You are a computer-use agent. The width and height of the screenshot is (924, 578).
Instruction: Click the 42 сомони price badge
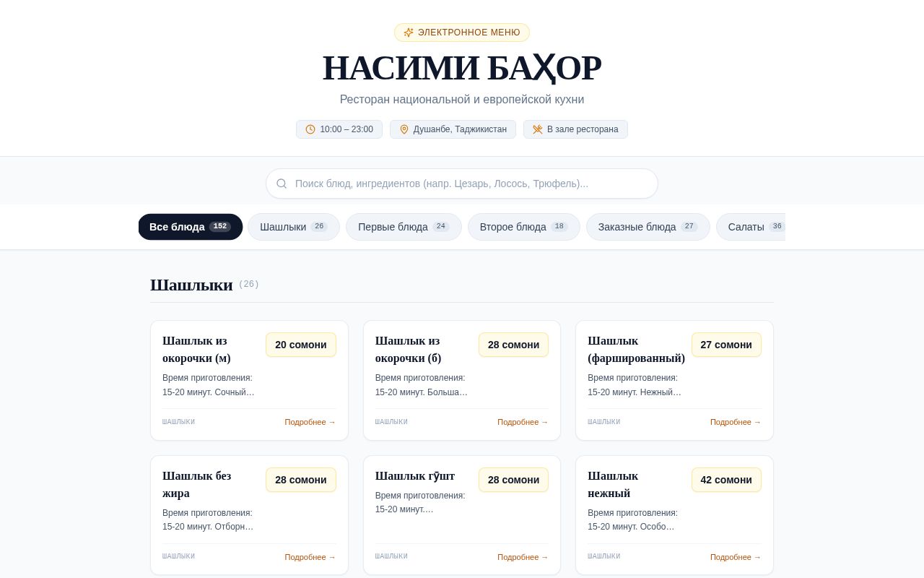tap(726, 480)
